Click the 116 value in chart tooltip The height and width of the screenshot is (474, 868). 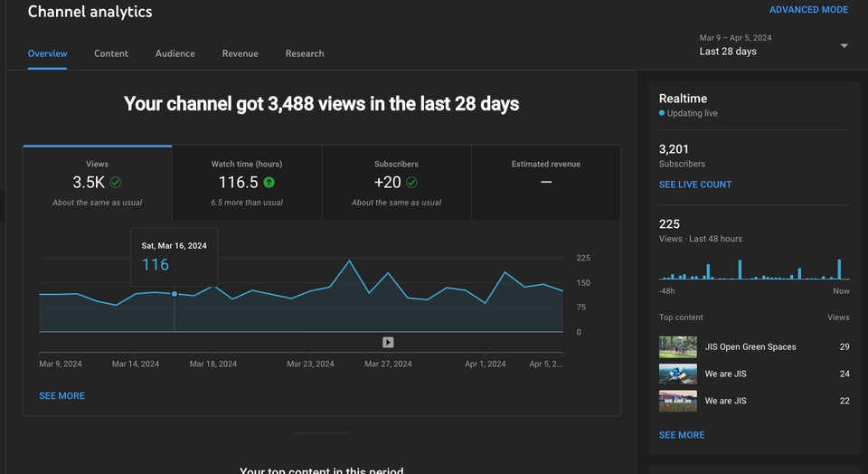(x=156, y=265)
